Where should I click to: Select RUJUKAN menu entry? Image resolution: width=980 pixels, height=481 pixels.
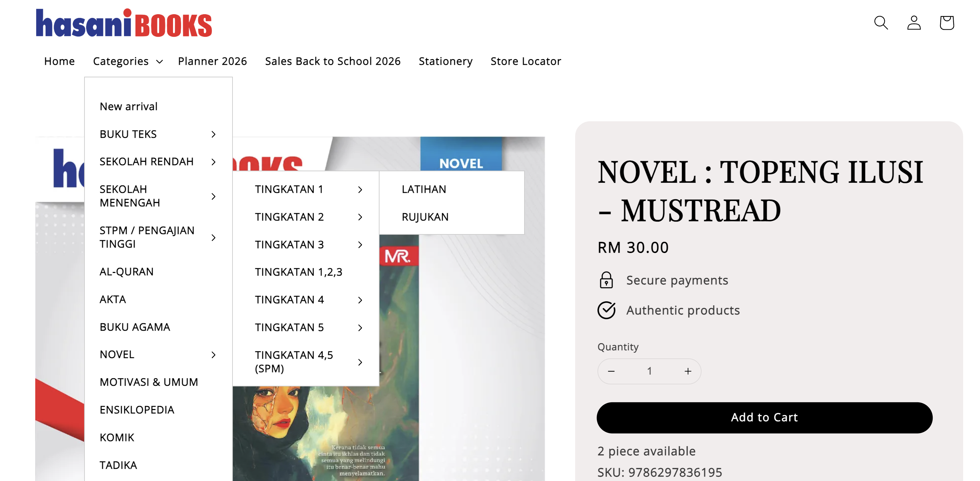pos(425,217)
